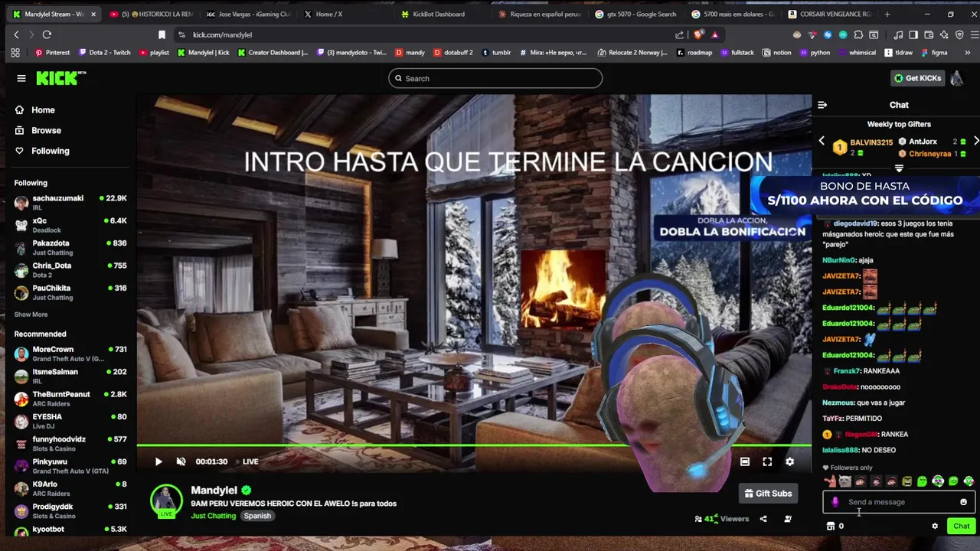This screenshot has height=551, width=980.
Task: Open Pakazdota channel in sidebar
Action: point(70,247)
